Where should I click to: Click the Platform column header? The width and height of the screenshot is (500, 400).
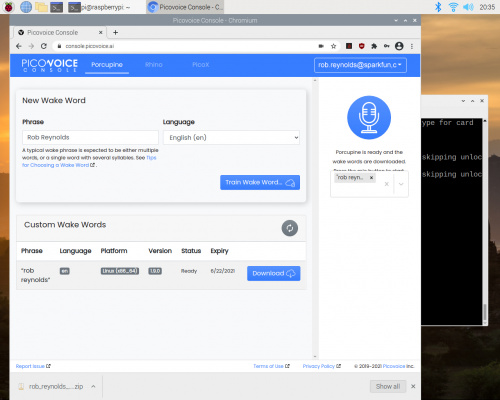pyautogui.click(x=114, y=251)
